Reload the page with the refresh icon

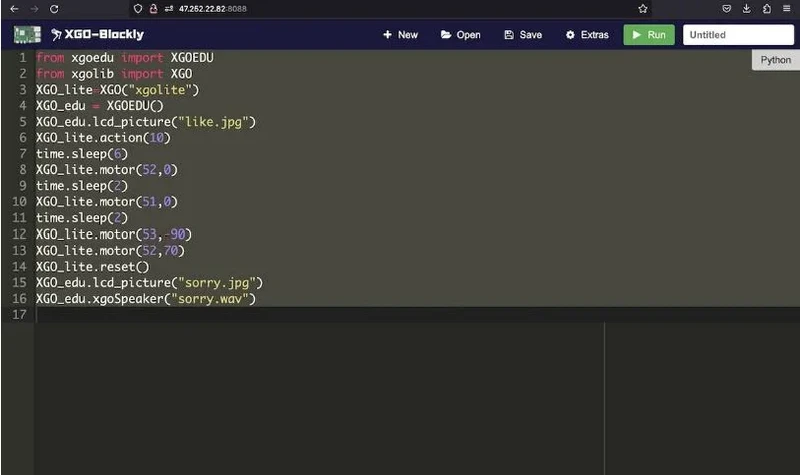[54, 9]
